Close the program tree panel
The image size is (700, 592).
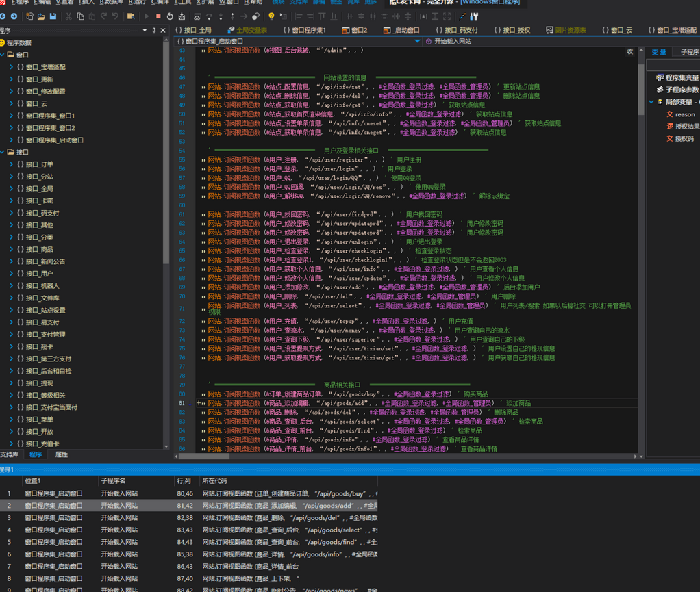[162, 31]
